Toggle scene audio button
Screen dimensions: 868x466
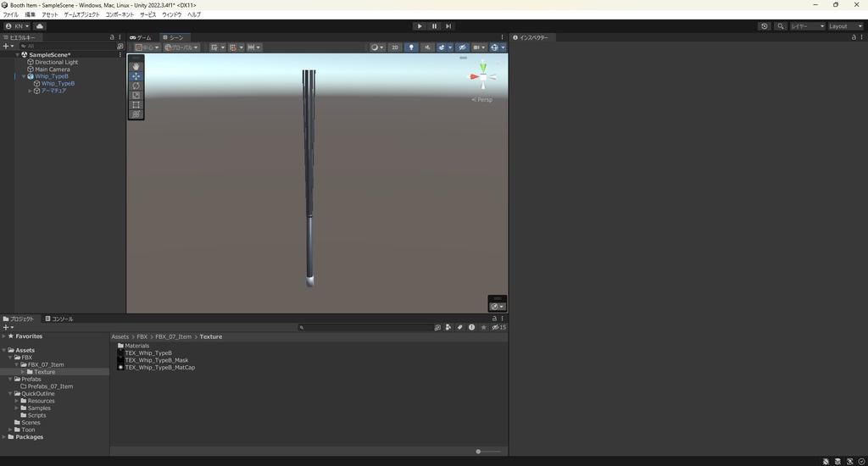tap(427, 47)
